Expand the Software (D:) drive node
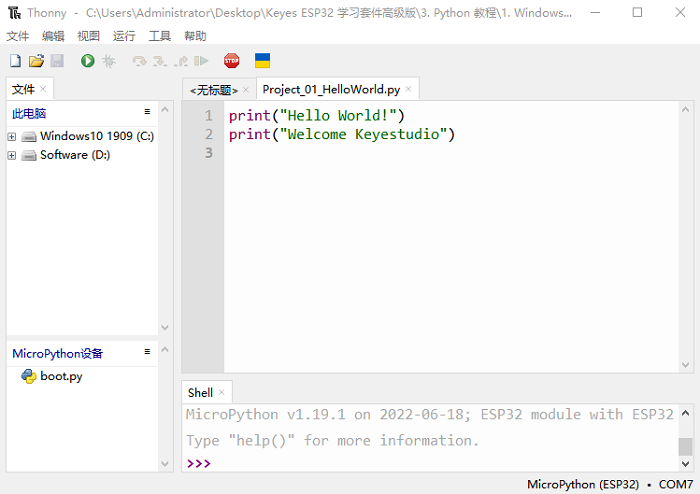This screenshot has width=700, height=494. (12, 155)
